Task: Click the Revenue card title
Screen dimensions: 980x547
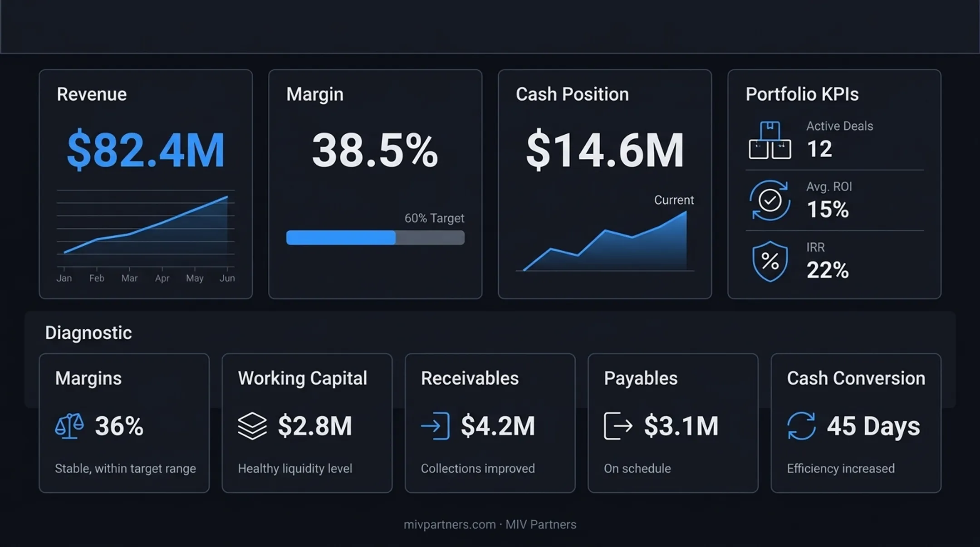Action: pos(92,94)
